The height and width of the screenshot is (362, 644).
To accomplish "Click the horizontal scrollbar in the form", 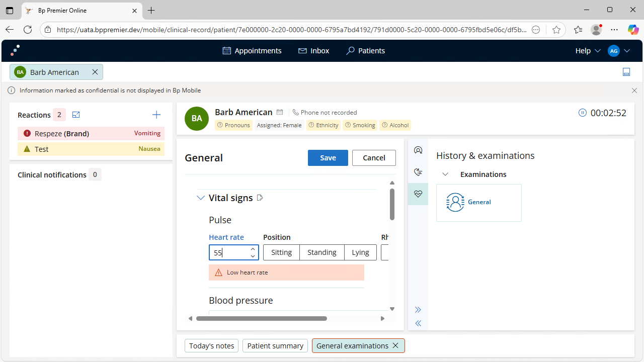I will (262, 318).
